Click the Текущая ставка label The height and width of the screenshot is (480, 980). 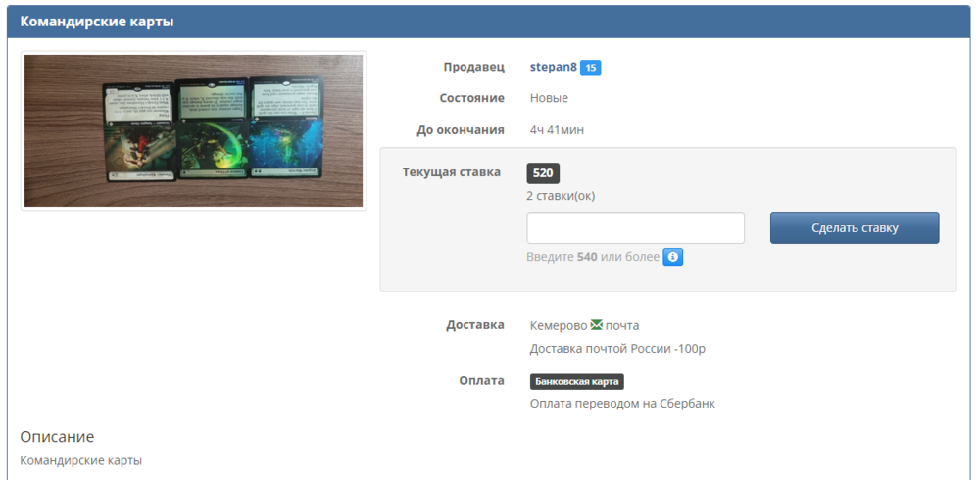pos(451,172)
